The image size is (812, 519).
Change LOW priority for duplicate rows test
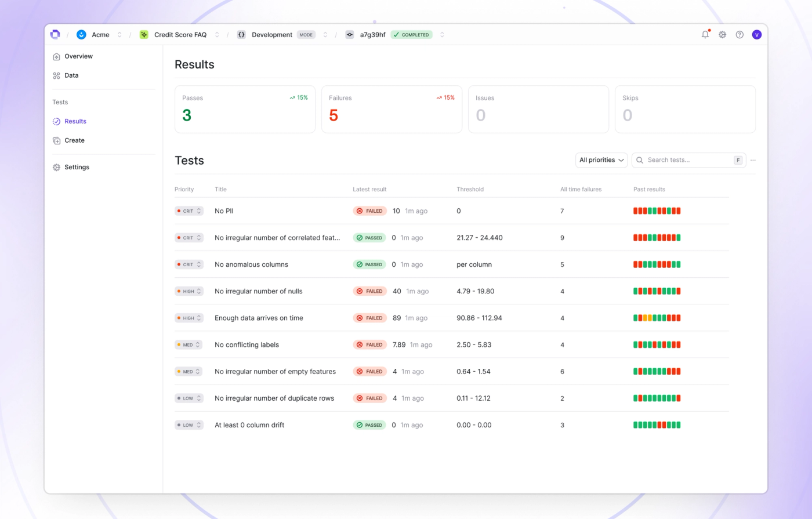click(x=189, y=398)
